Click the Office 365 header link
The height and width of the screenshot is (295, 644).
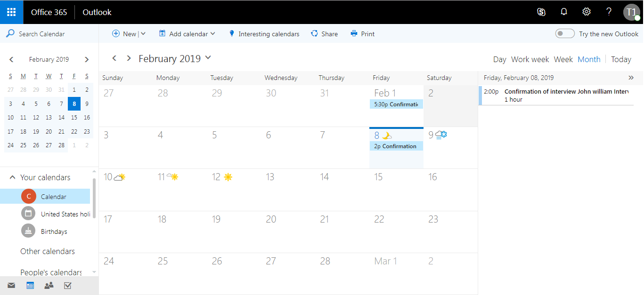(49, 12)
